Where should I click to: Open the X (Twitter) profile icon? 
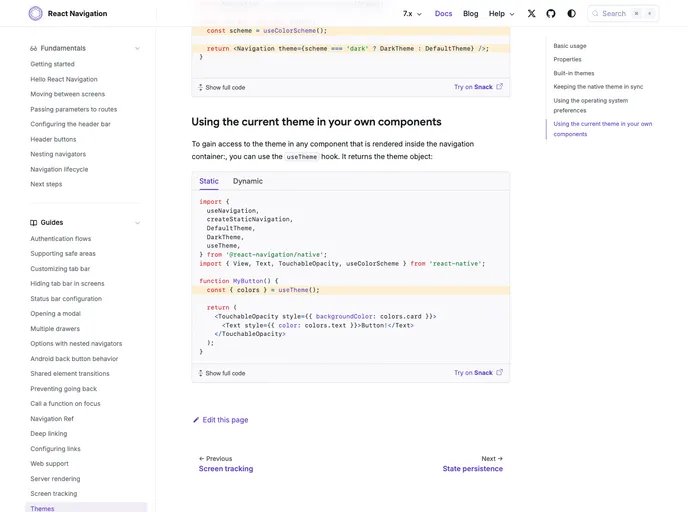point(531,14)
